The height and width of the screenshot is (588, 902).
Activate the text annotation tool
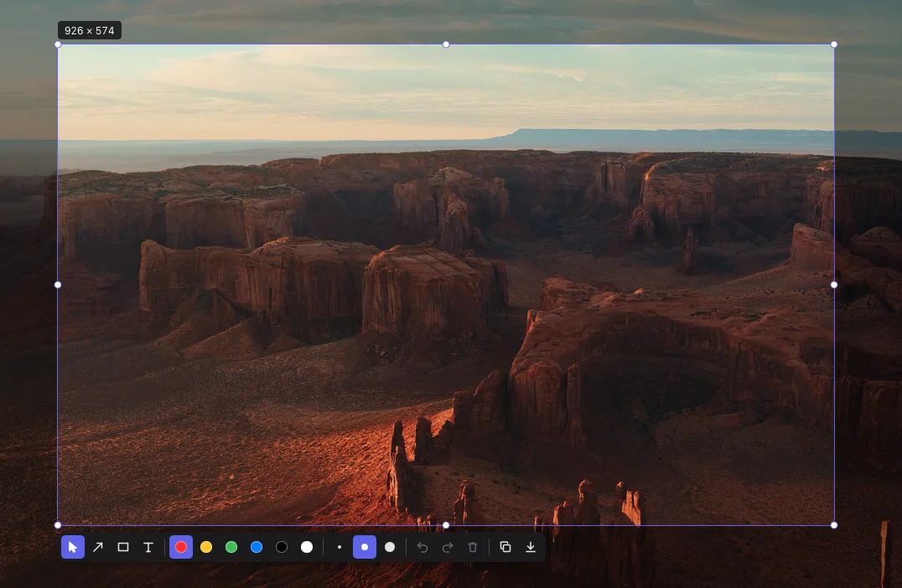point(148,547)
